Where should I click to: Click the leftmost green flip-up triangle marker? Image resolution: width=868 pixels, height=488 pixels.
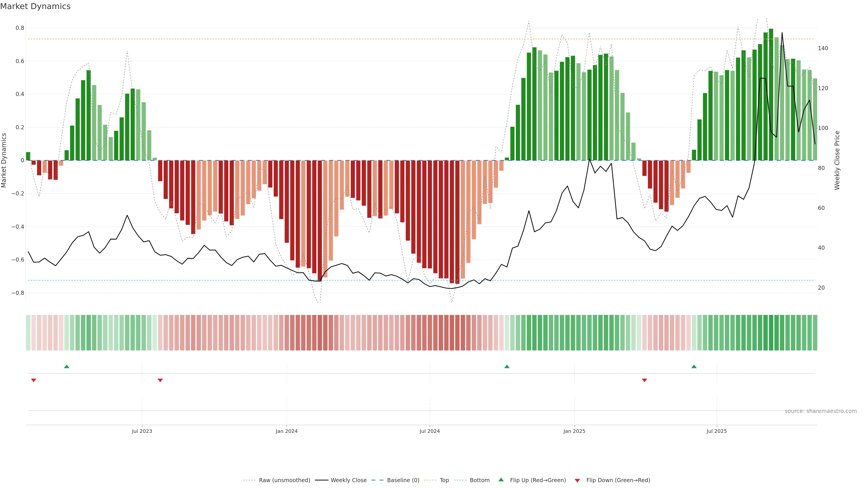pos(67,366)
